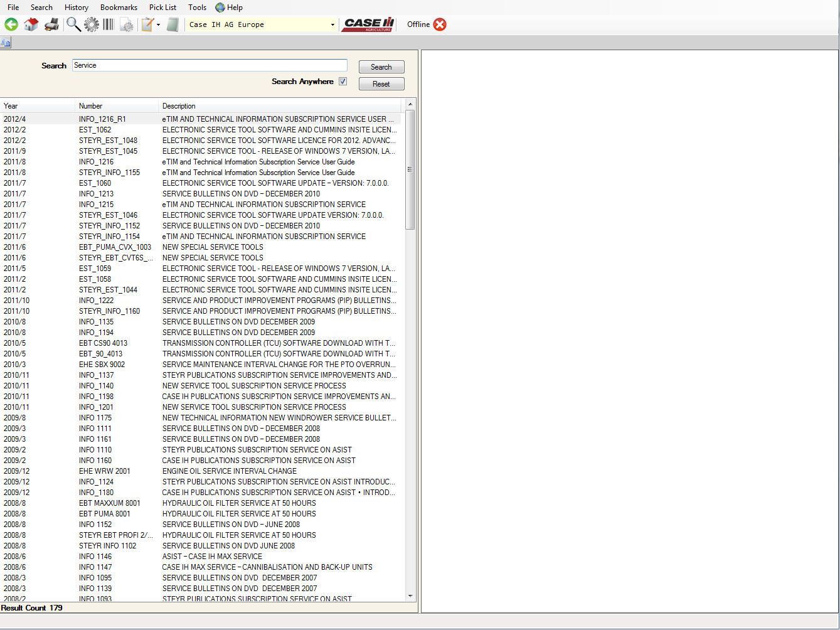Select row INFO 1175

pyautogui.click(x=201, y=418)
